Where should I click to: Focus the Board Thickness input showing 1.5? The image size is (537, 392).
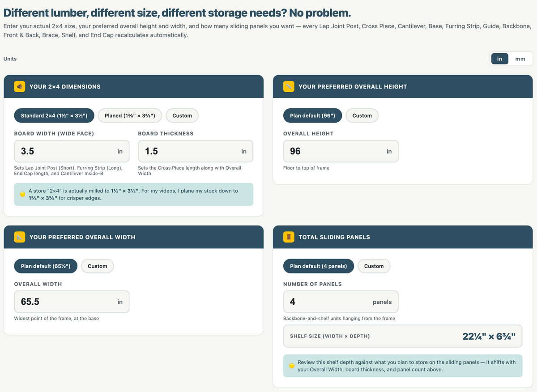pyautogui.click(x=196, y=151)
